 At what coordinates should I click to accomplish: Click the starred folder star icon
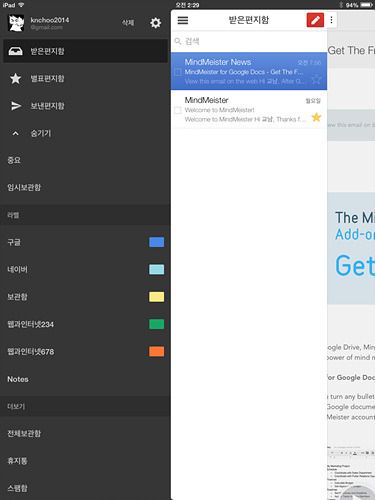[x=15, y=79]
